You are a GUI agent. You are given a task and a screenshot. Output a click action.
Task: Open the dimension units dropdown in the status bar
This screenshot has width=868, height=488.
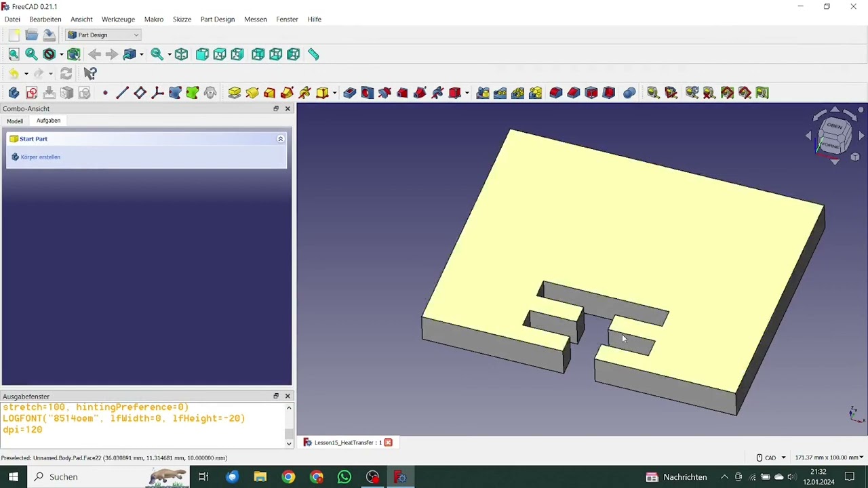tap(829, 457)
